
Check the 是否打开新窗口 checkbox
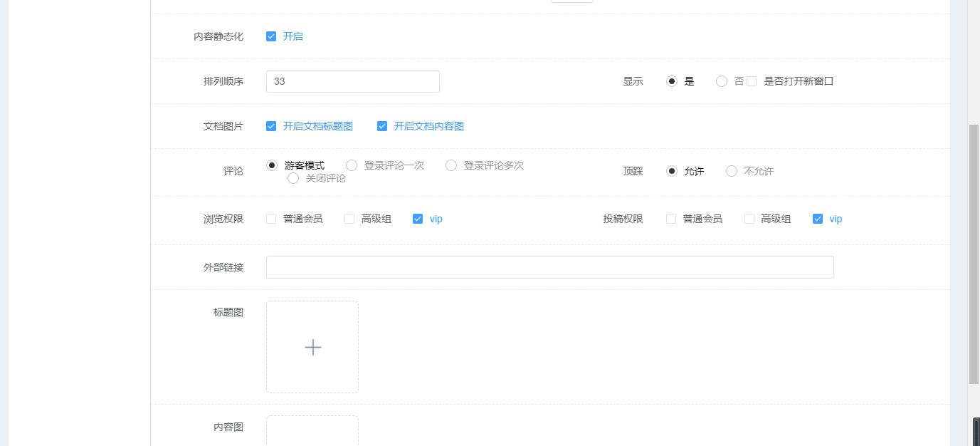click(752, 81)
